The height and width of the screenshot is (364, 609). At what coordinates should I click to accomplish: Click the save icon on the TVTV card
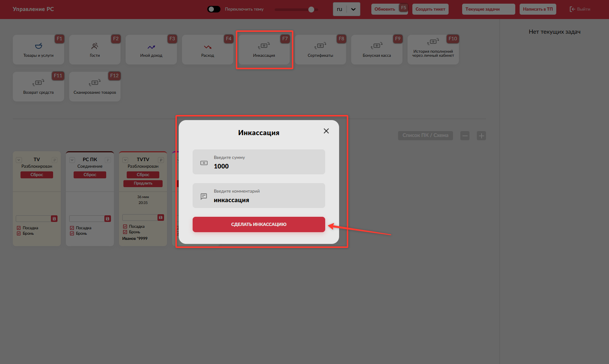pyautogui.click(x=161, y=218)
